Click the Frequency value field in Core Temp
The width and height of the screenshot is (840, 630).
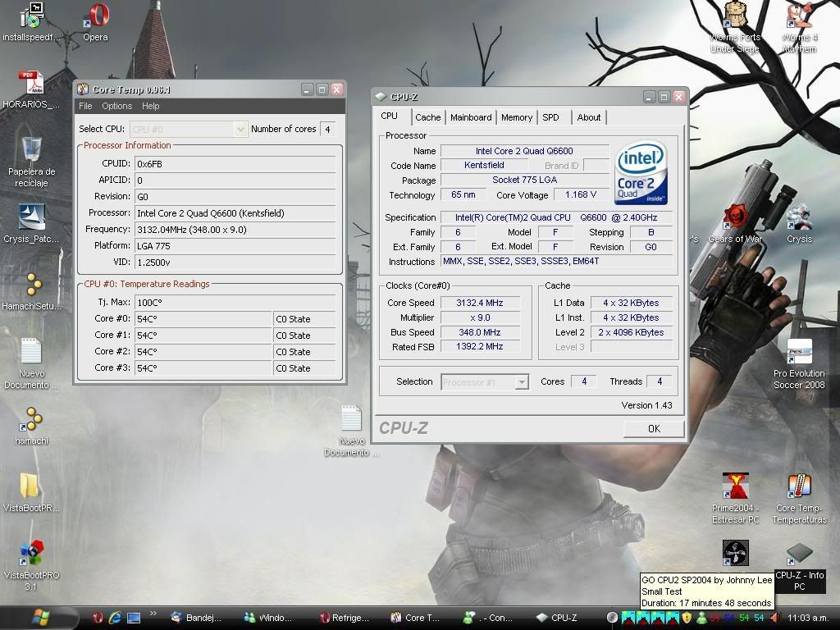point(235,230)
